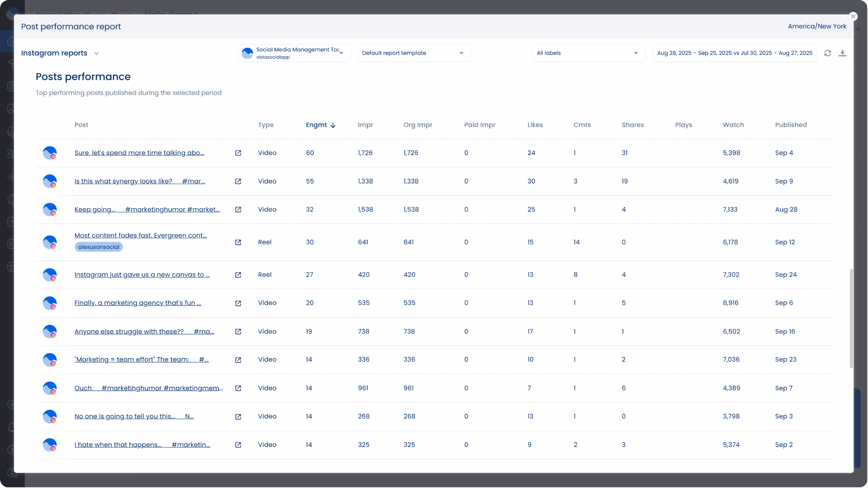Open external link for "Is this what synergy" post
The width and height of the screenshot is (868, 488).
pos(238,181)
